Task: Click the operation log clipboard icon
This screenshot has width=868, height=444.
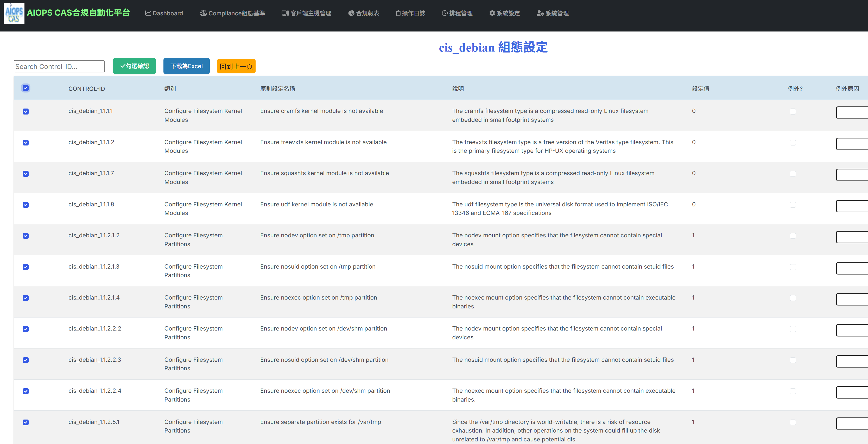Action: (398, 13)
